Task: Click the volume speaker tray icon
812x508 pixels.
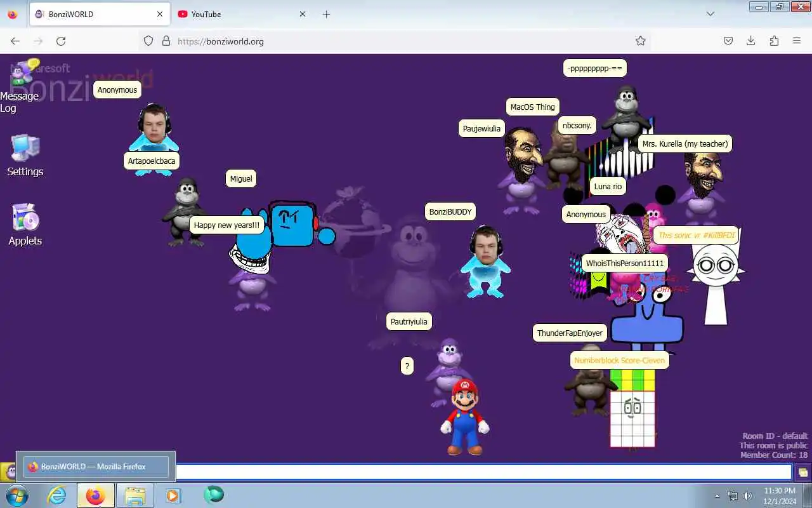Action: coord(747,496)
